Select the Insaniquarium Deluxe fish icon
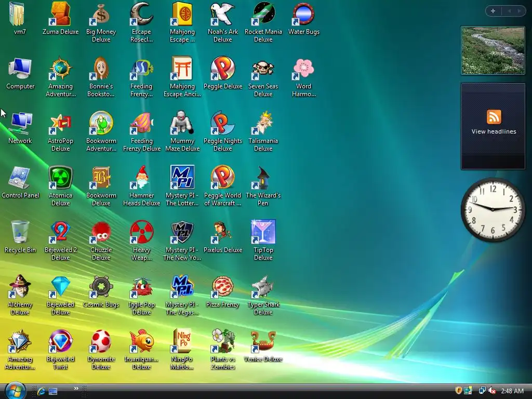The height and width of the screenshot is (399, 532). [141, 341]
